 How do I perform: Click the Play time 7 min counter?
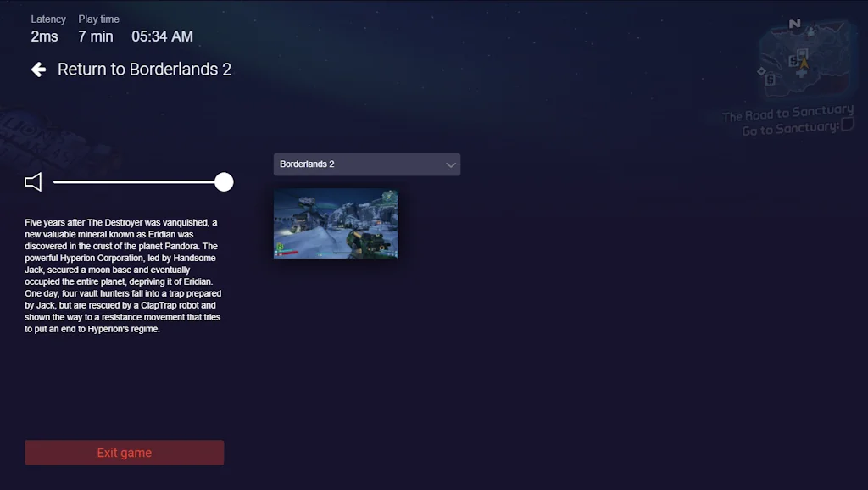[x=95, y=36]
